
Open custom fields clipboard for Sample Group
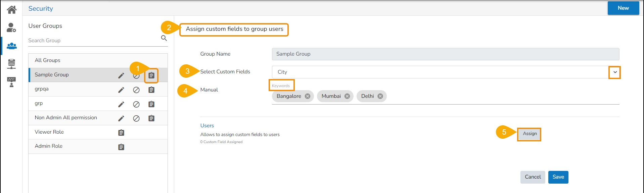151,76
